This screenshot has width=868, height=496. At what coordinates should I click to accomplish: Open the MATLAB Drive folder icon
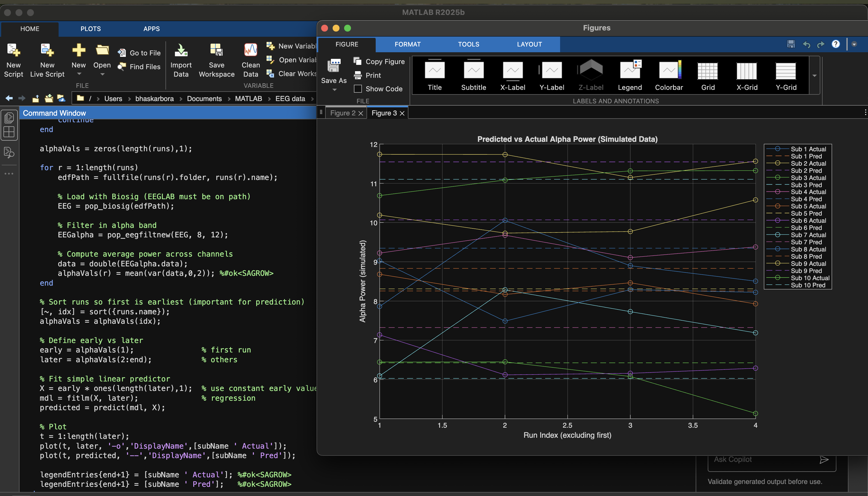click(61, 98)
